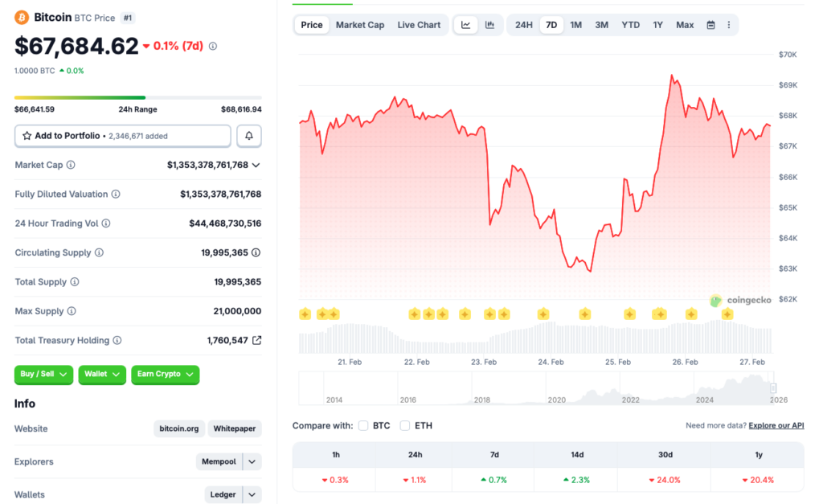Click the Earn Crypto button

click(166, 375)
